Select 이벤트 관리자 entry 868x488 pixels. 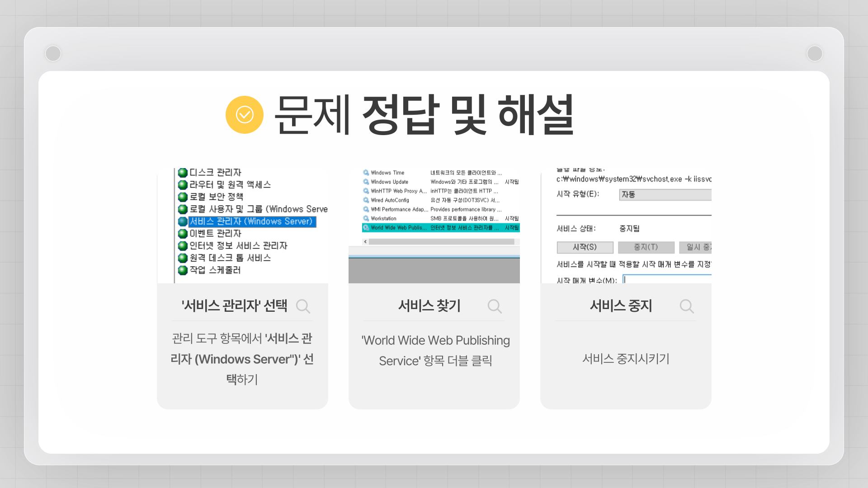click(x=215, y=234)
